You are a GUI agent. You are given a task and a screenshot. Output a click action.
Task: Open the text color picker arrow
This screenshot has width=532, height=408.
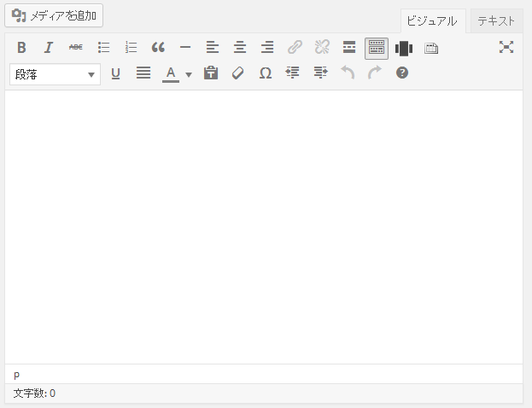click(x=189, y=74)
